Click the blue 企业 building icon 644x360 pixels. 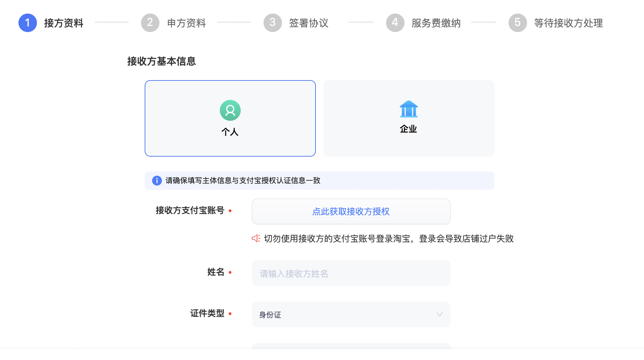409,109
